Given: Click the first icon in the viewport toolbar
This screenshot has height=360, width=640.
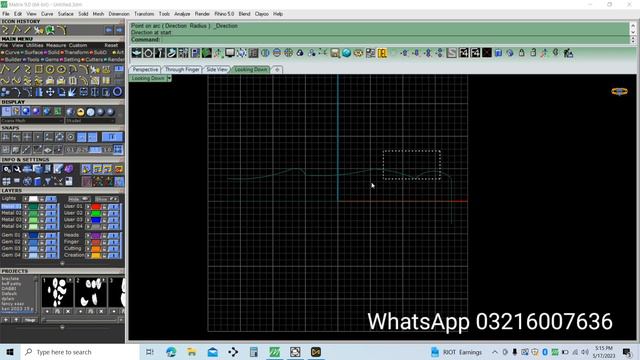Looking at the screenshot, I should point(137,53).
